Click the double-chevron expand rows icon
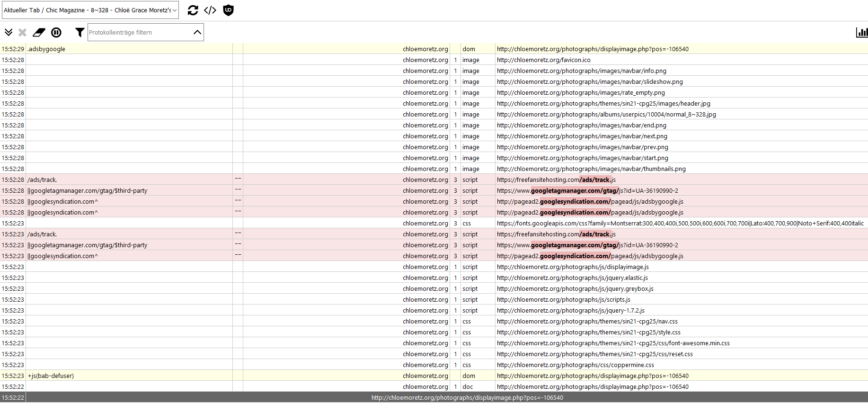 9,32
